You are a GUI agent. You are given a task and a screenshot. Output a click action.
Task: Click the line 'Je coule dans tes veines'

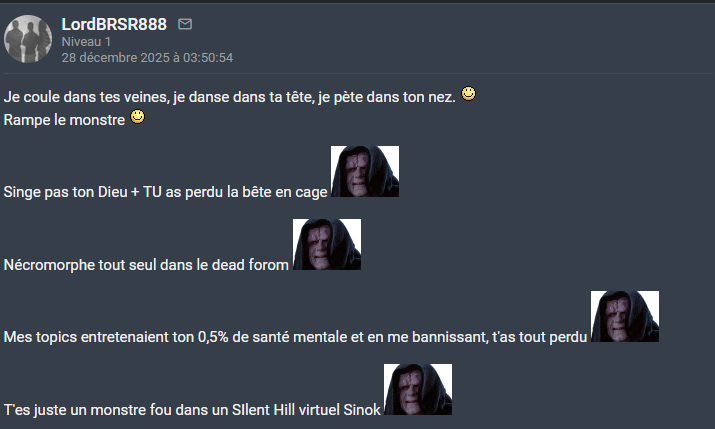point(229,97)
